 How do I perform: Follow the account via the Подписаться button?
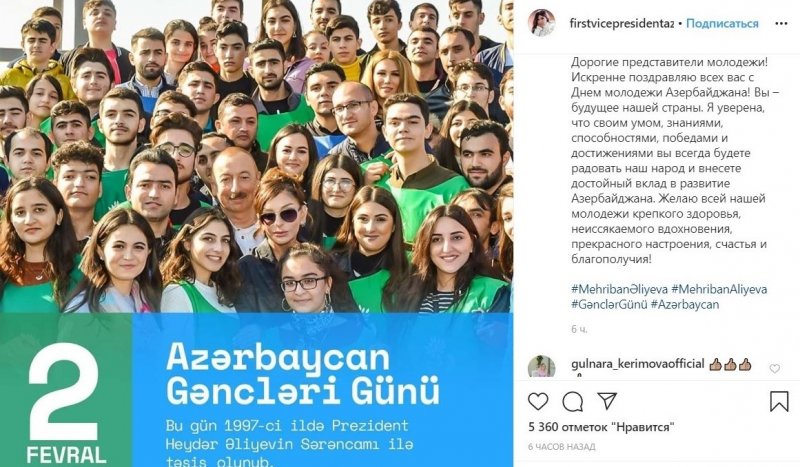pos(722,23)
